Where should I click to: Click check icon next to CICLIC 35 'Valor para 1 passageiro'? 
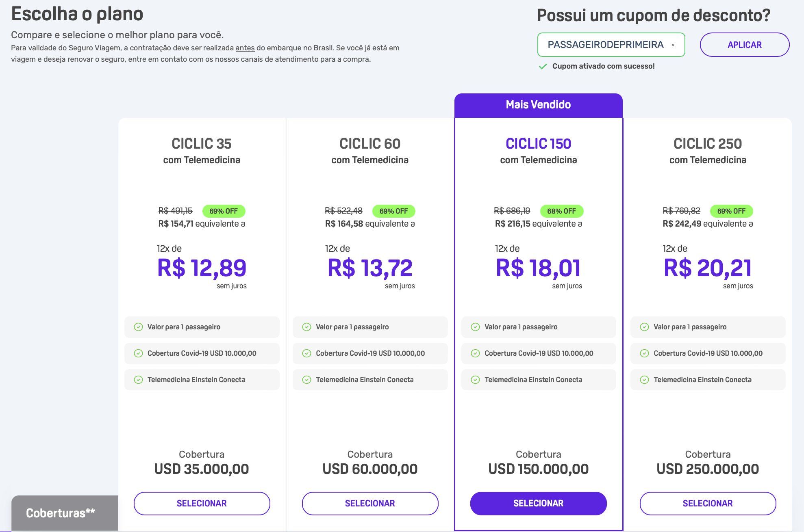coord(138,327)
